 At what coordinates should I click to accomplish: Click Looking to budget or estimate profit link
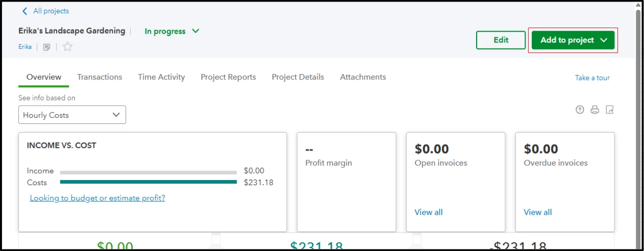(x=97, y=198)
